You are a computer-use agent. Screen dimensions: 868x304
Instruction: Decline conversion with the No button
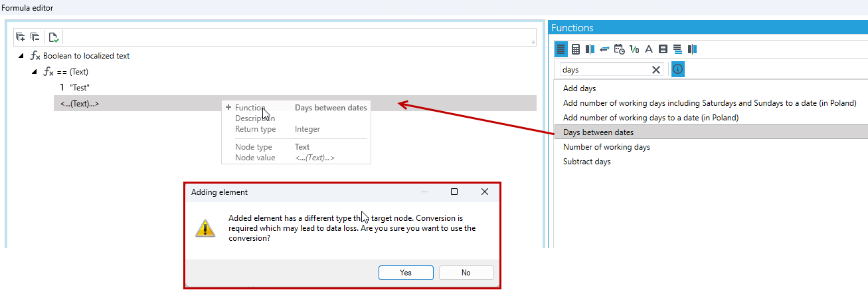tap(466, 272)
